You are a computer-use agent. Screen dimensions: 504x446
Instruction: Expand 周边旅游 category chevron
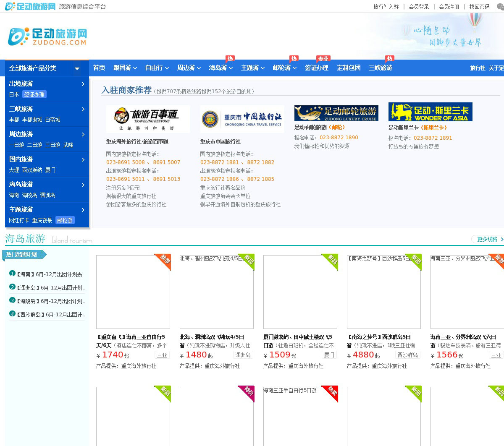pos(83,134)
